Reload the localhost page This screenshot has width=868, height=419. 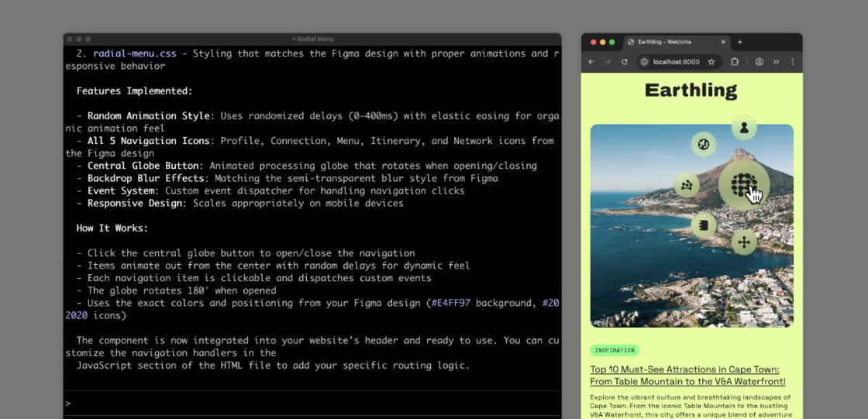[x=624, y=62]
